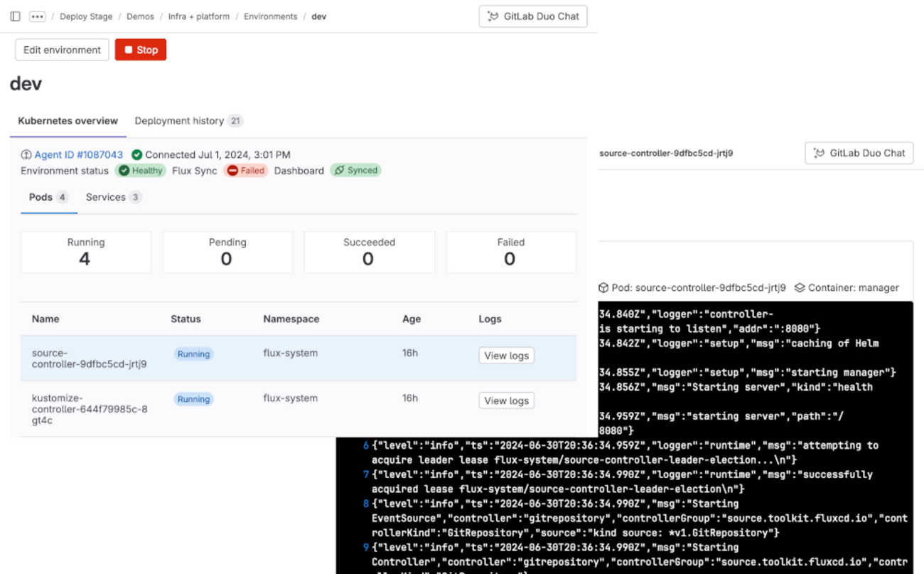Stop the dev environment

click(141, 50)
